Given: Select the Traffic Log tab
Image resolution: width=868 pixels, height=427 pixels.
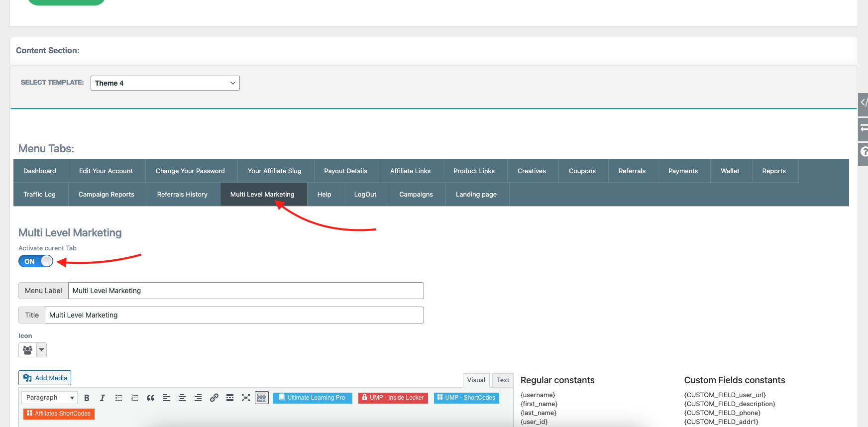Looking at the screenshot, I should (x=40, y=195).
